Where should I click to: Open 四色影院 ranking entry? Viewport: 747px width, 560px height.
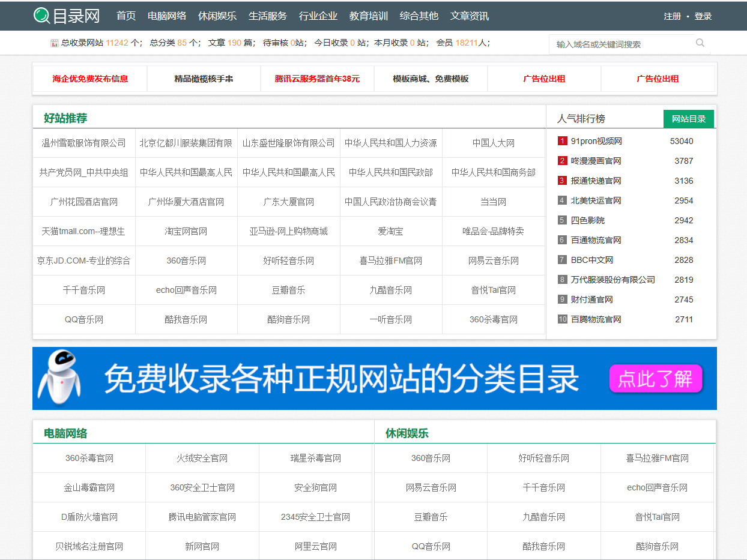(587, 220)
